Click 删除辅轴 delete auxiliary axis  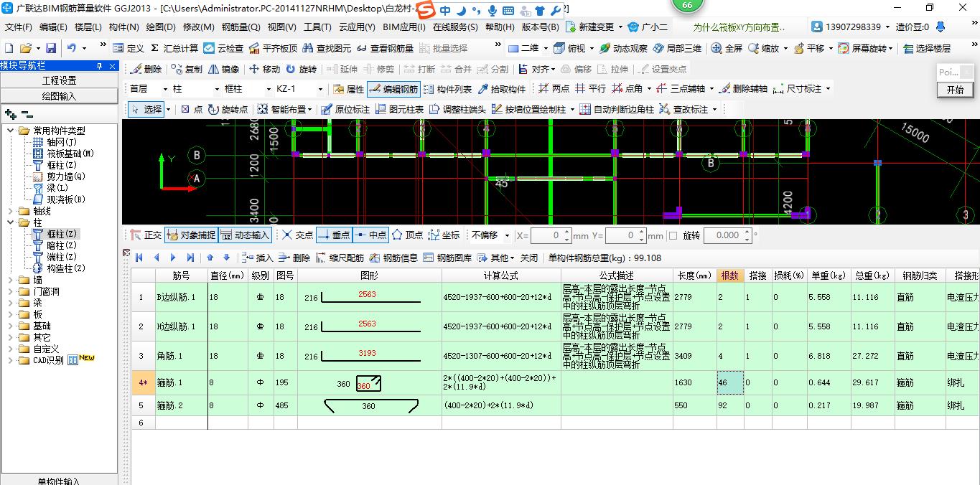coord(742,89)
